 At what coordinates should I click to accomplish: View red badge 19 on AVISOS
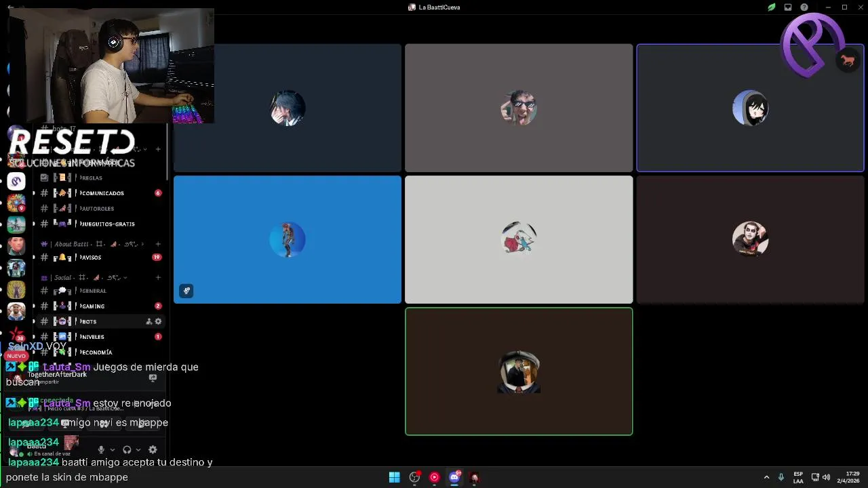coord(157,258)
